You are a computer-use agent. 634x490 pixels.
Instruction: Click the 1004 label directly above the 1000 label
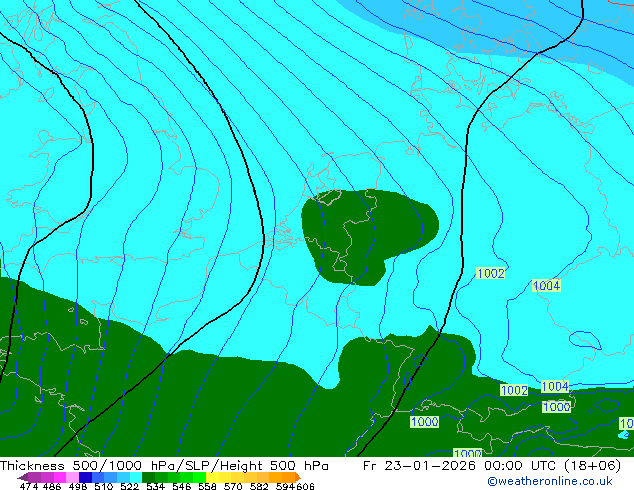click(555, 387)
